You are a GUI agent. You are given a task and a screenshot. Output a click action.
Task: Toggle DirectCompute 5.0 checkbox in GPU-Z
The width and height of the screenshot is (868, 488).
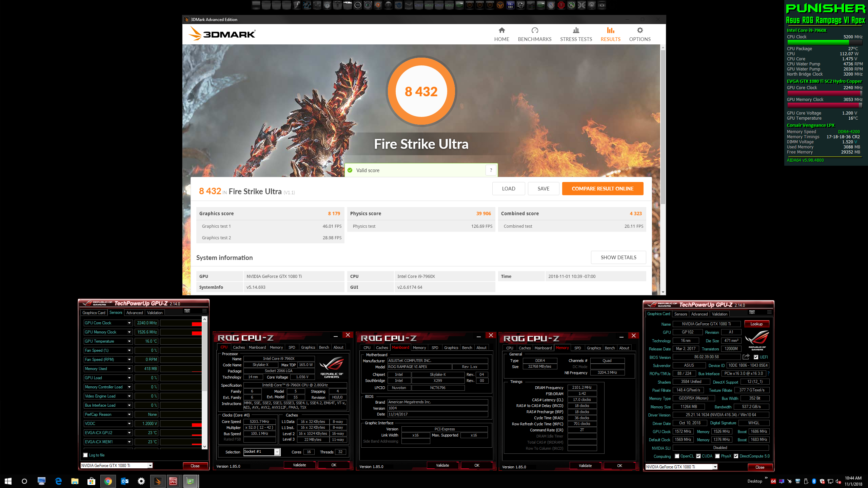click(x=736, y=456)
